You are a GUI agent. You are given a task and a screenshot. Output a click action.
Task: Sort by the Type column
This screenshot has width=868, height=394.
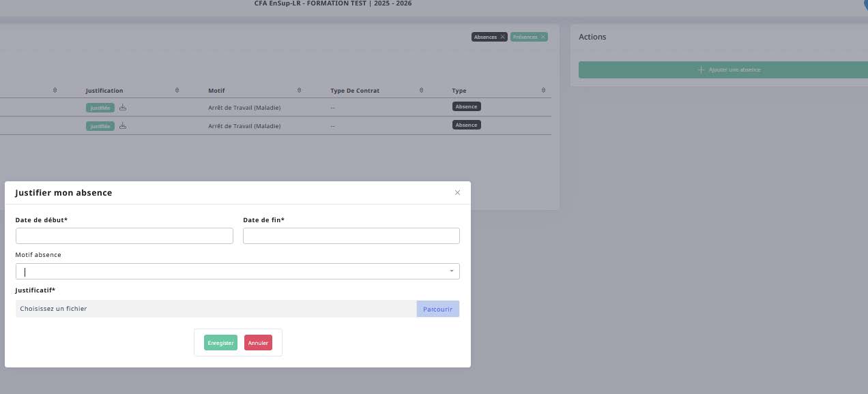click(543, 90)
